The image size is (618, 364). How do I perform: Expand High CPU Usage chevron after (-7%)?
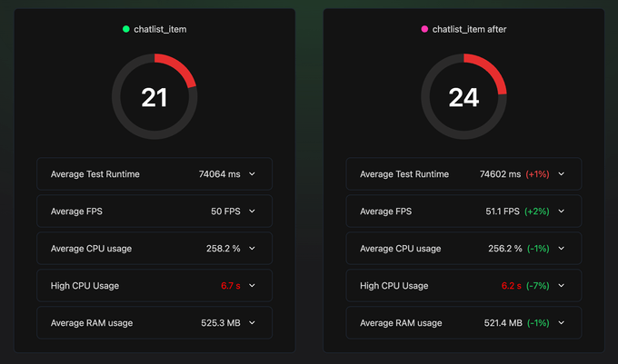pyautogui.click(x=562, y=285)
